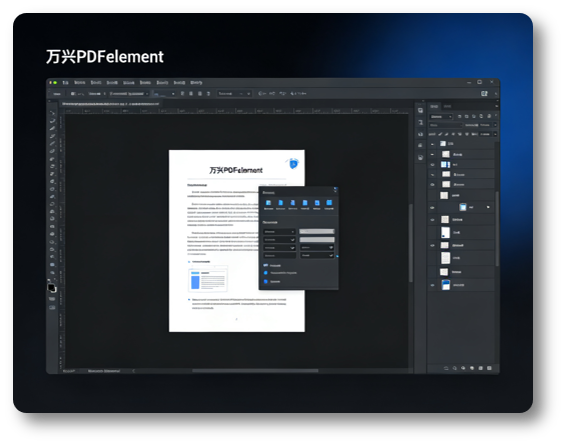
Task: Click the workspace icon at the options bar right end
Action: [484, 93]
